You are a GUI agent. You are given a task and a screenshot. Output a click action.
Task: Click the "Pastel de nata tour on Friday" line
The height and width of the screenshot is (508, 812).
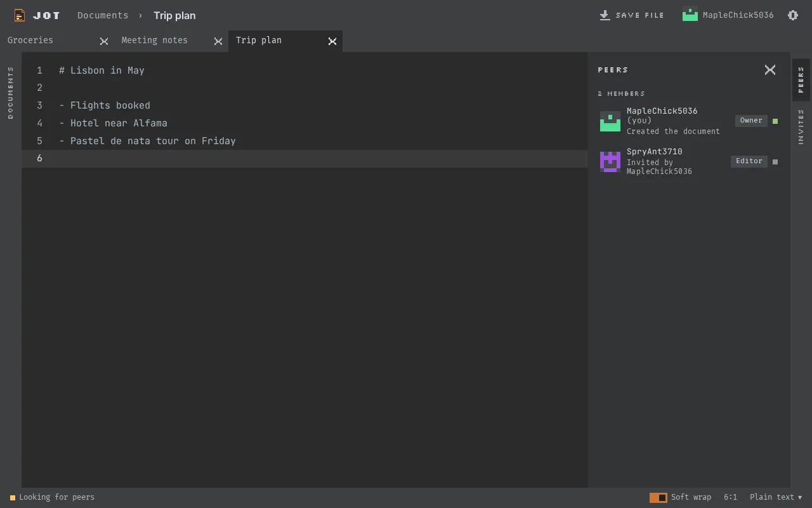[x=147, y=141]
